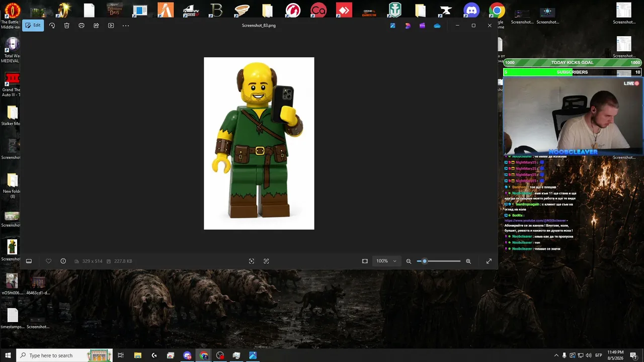Image resolution: width=644 pixels, height=362 pixels.
Task: Open the Dawnless Days desktop shortcut
Action: click(115, 10)
